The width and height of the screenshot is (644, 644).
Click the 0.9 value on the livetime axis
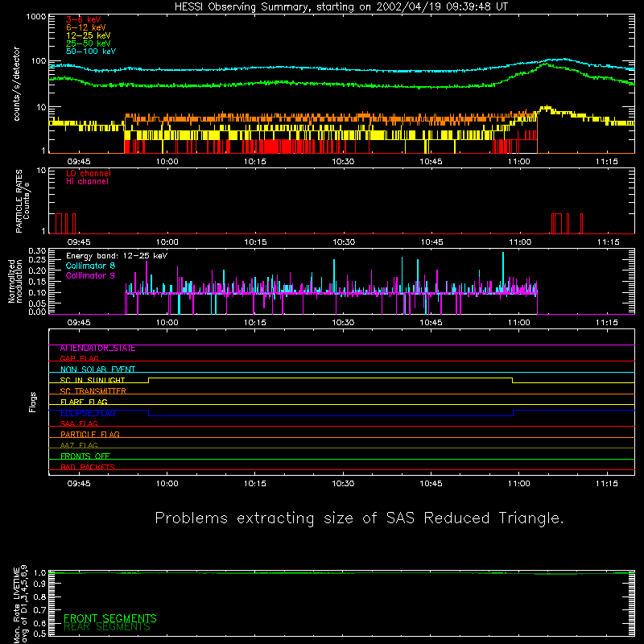click(39, 584)
